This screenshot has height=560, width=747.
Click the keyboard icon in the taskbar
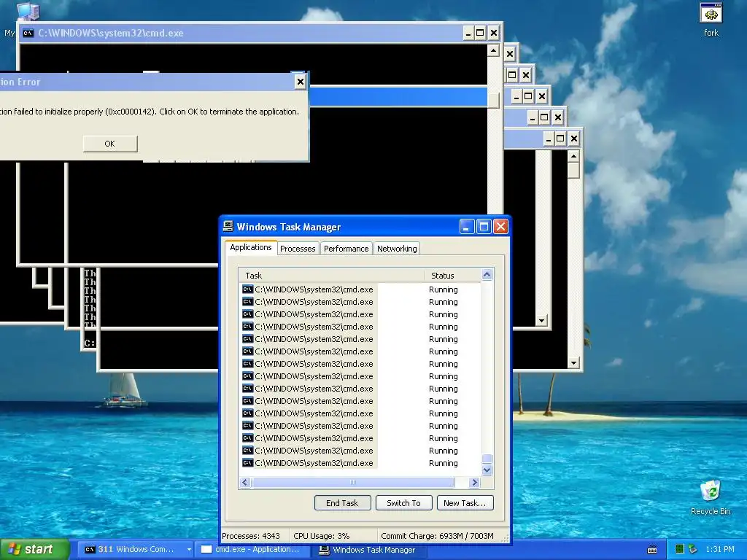652,550
